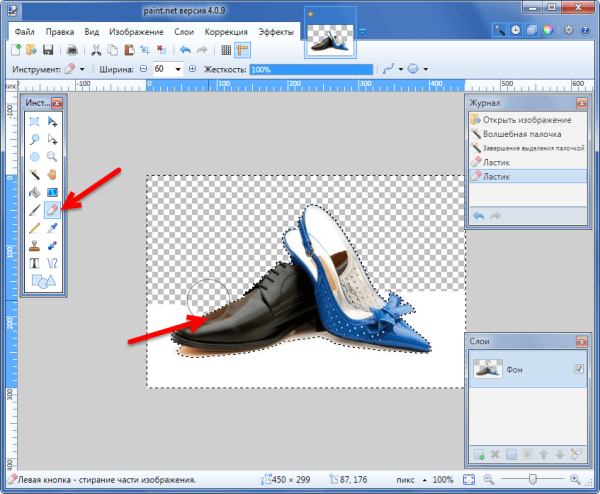Toggle the pixel grid button

click(226, 49)
